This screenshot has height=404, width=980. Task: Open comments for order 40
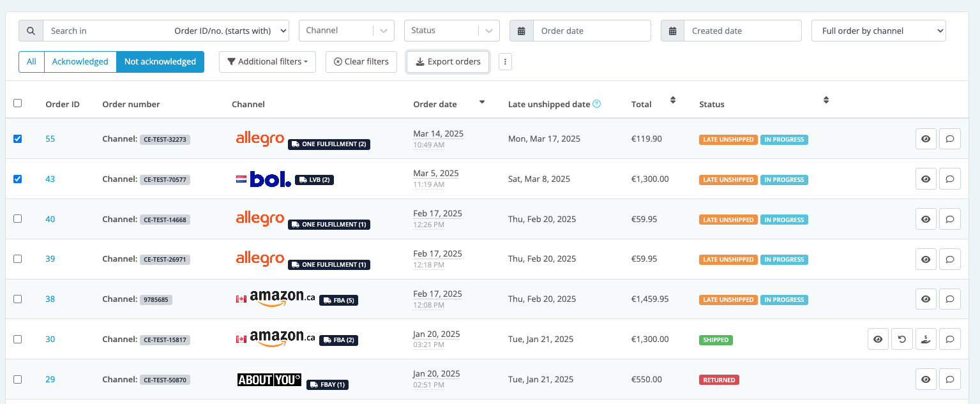950,220
